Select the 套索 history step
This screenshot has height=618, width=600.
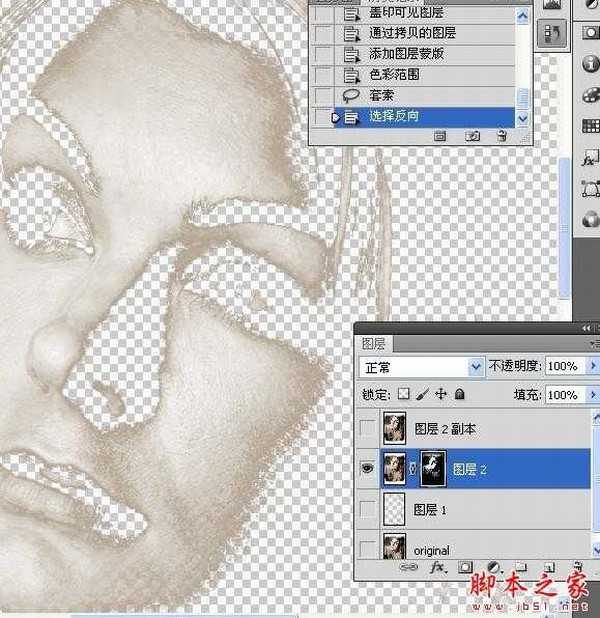tap(382, 96)
